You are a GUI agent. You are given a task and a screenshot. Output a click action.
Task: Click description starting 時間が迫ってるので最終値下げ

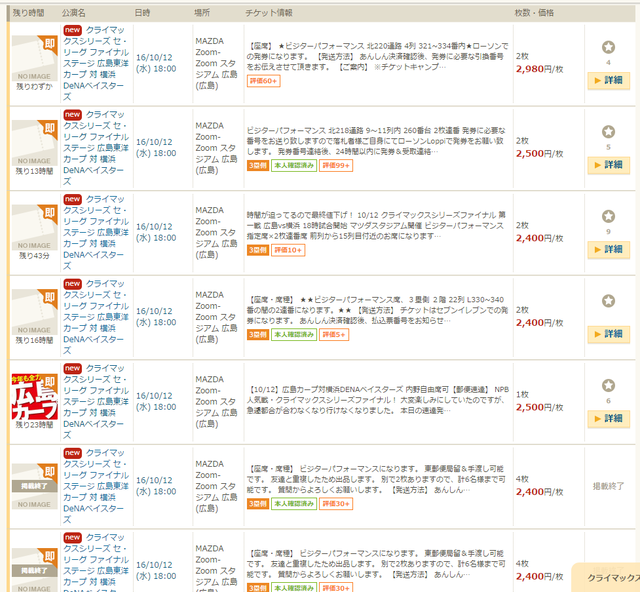tap(376, 225)
